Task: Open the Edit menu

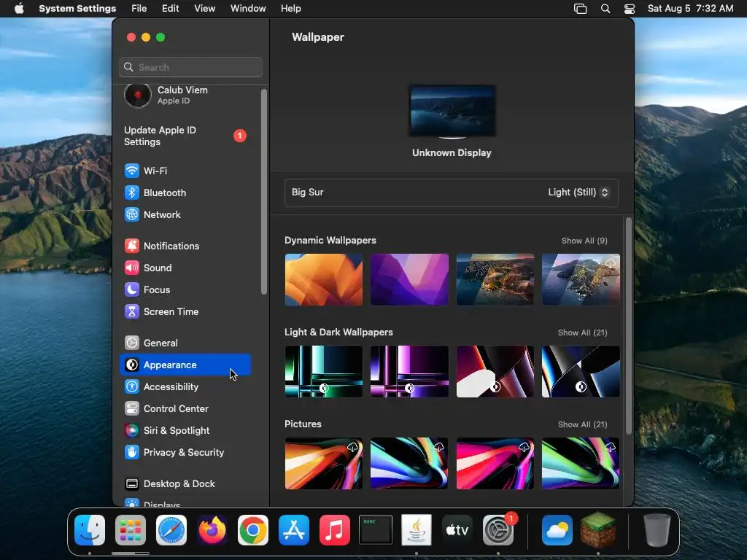Action: click(x=170, y=8)
